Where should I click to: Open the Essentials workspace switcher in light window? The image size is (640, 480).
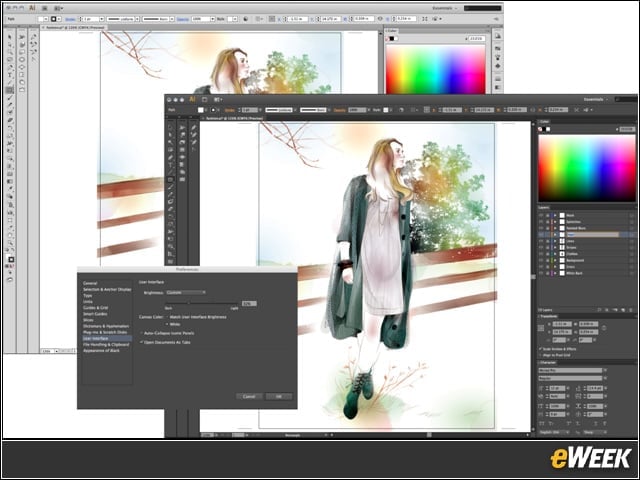coord(445,8)
